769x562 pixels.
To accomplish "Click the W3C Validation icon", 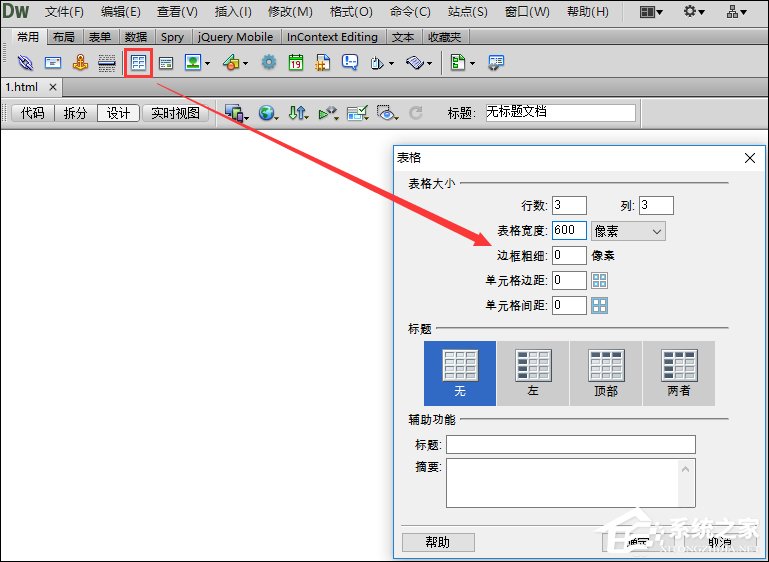I will [327, 113].
